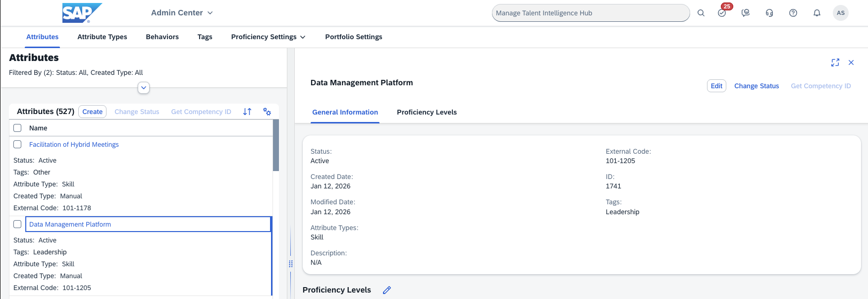Click the External Code value 101-1205 in details
Viewport: 868px width, 299px height.
pyautogui.click(x=620, y=161)
